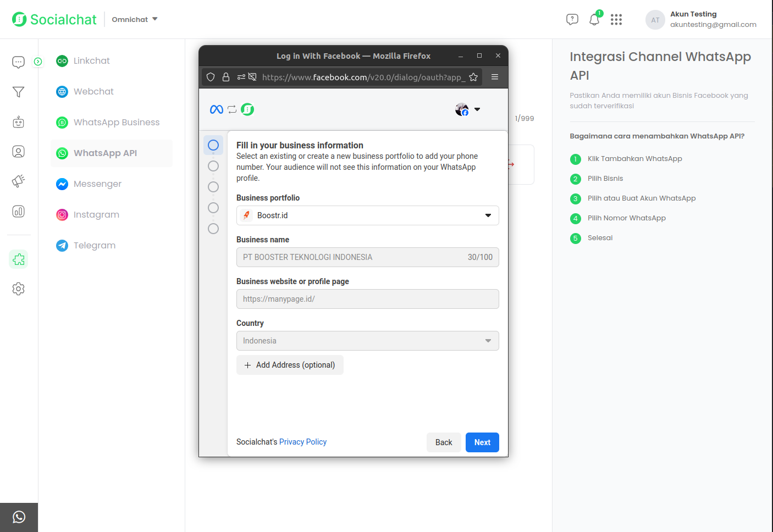This screenshot has height=532, width=773.
Task: Open the Firefox hamburger menu
Action: [495, 77]
